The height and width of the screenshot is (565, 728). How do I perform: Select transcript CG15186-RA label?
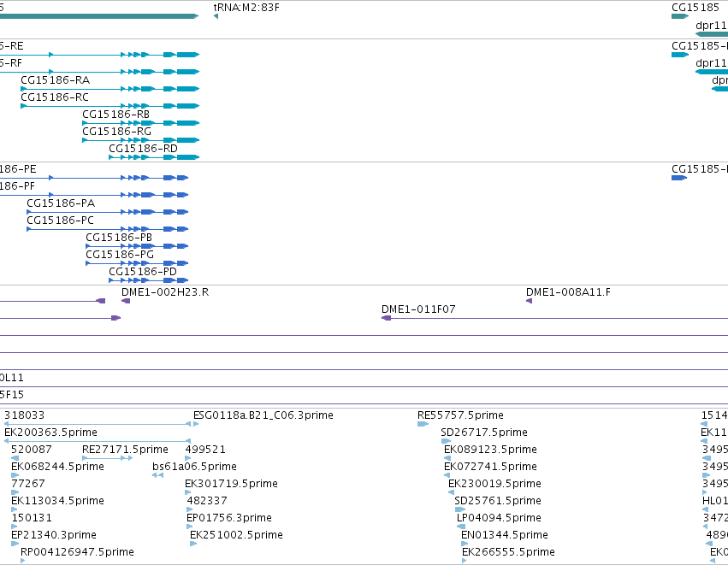click(56, 80)
